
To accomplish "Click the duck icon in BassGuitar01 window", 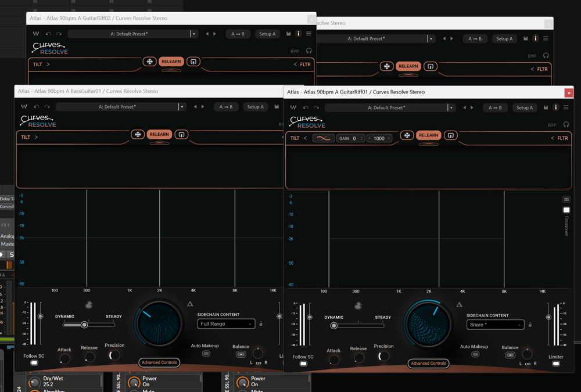I will pyautogui.click(x=89, y=305).
